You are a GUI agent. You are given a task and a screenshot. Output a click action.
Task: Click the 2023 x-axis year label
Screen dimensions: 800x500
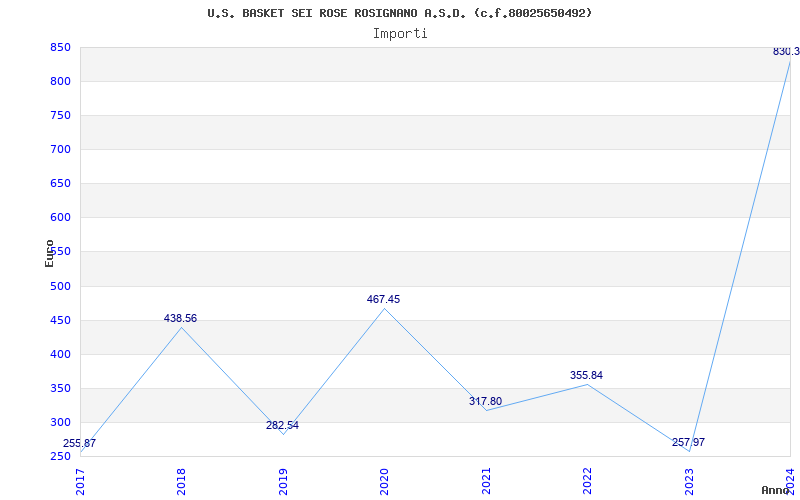coord(689,482)
